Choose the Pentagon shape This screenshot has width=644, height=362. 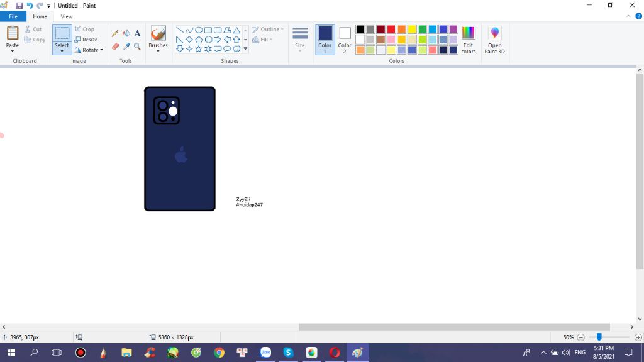[x=198, y=40]
